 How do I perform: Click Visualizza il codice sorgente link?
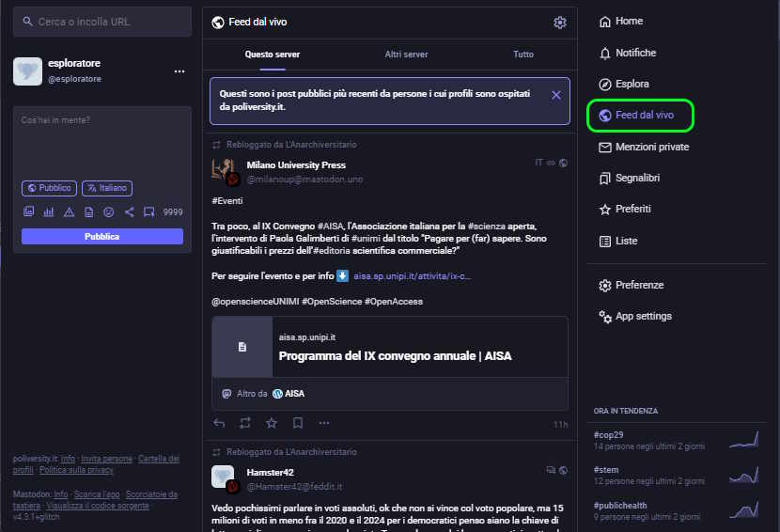pyautogui.click(x=98, y=506)
